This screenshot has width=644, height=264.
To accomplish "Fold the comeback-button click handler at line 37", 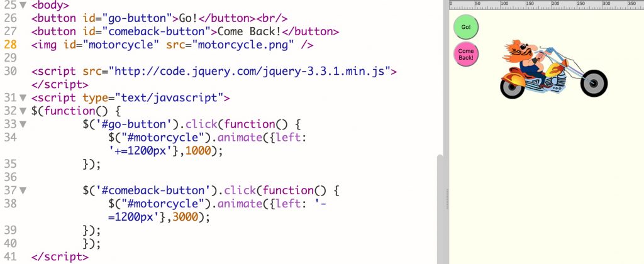I will pos(23,191).
